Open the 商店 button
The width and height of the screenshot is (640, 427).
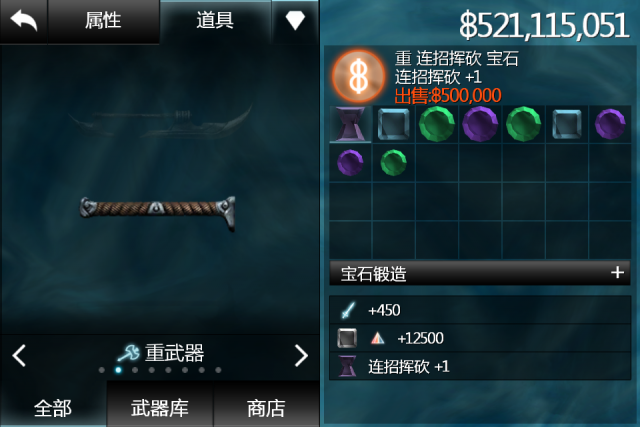(266, 407)
